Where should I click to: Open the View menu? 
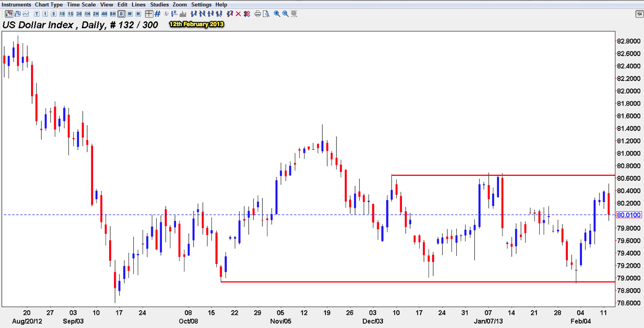pos(107,4)
